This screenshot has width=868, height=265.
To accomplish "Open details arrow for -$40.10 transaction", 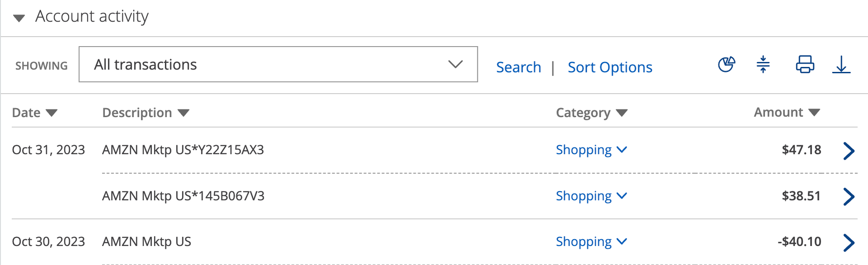I will coord(849,242).
